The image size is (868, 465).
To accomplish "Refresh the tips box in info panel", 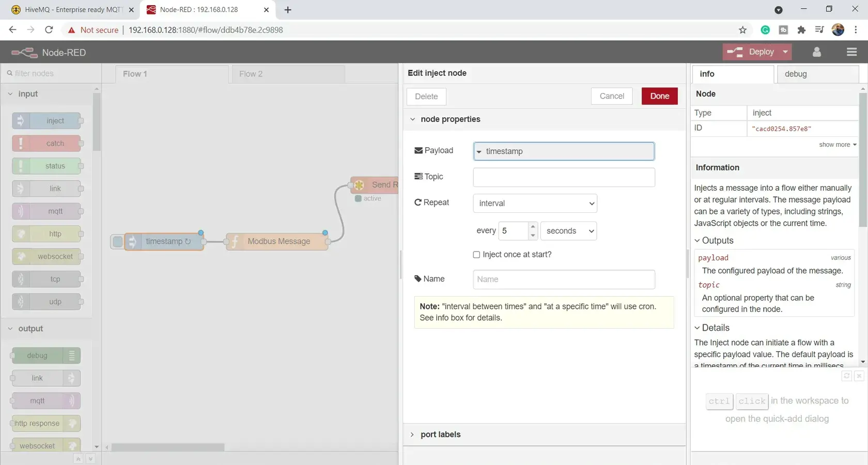I will point(846,376).
